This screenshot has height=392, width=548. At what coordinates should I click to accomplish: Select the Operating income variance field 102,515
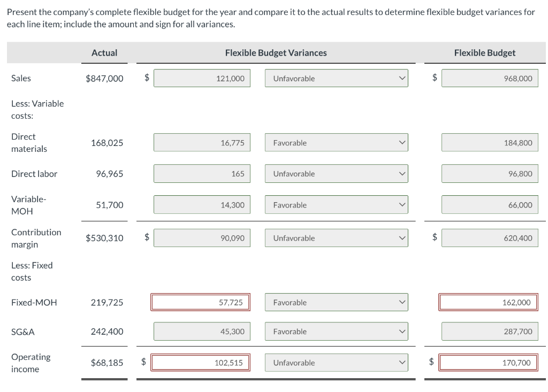tap(201, 363)
